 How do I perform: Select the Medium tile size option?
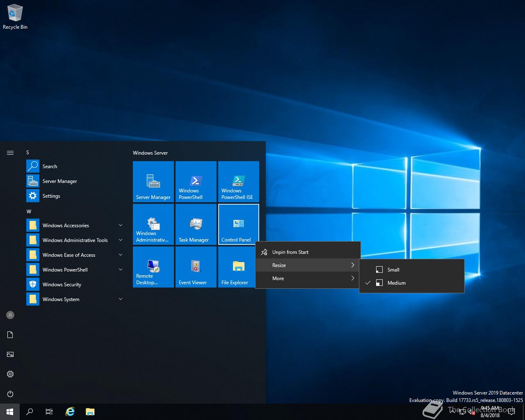412,283
